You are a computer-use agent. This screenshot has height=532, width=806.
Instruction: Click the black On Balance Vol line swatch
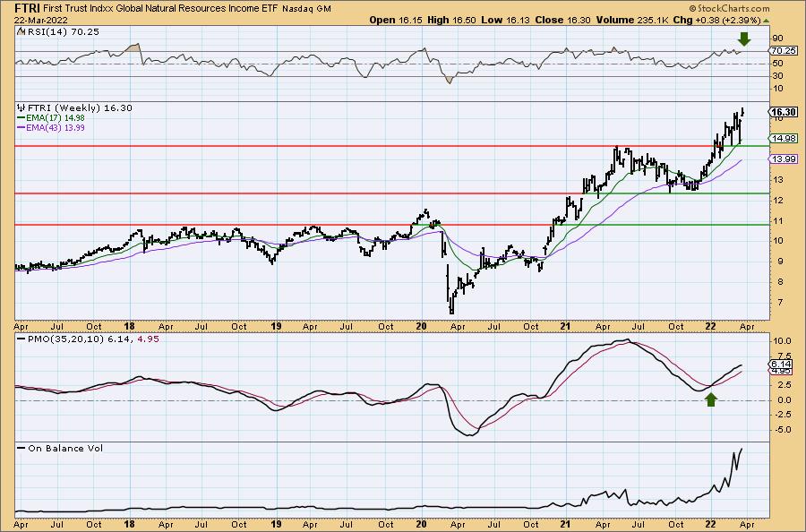[x=21, y=448]
